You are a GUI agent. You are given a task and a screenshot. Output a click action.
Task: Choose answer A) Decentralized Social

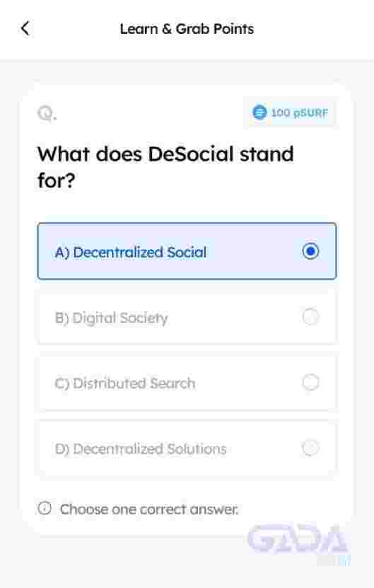tap(130, 252)
